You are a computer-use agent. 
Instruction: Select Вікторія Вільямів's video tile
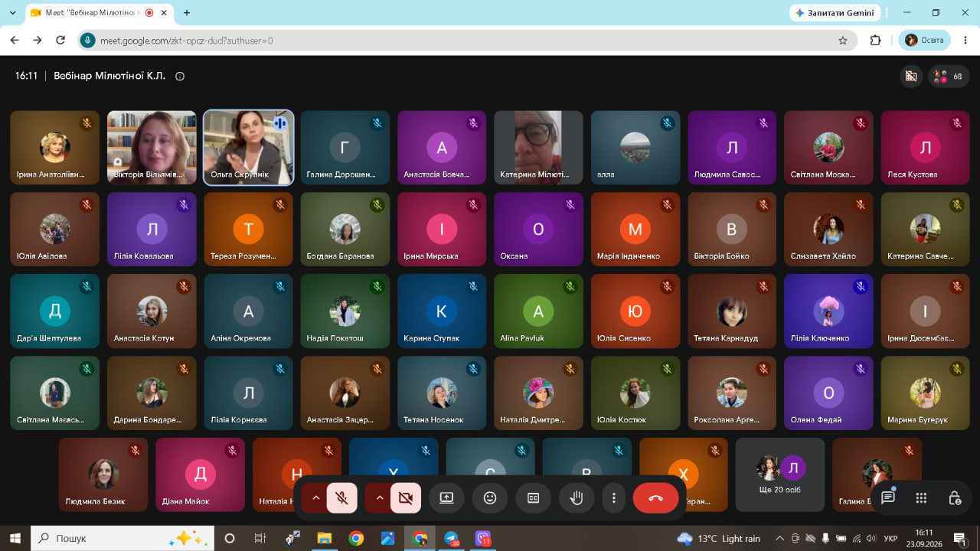click(x=152, y=148)
